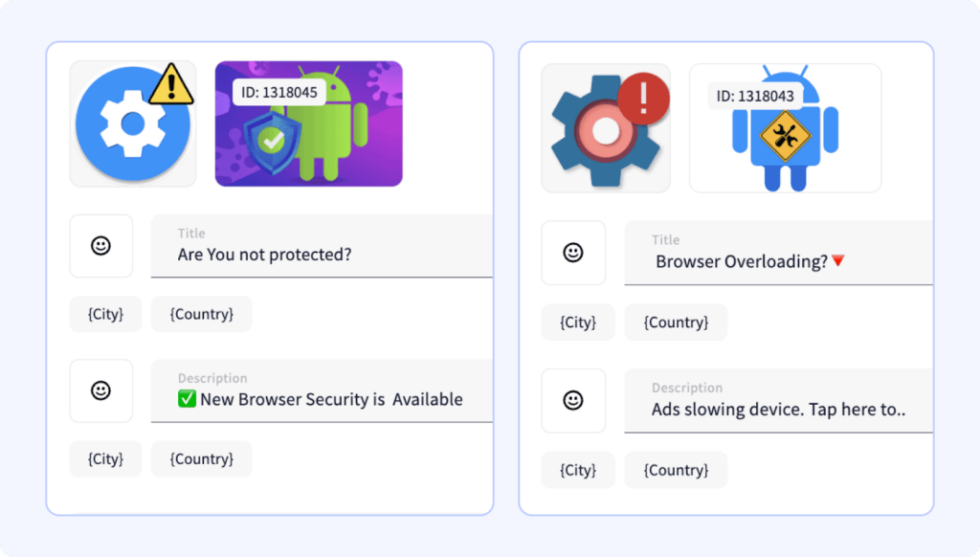Insert {City} tag under left card description

[105, 458]
